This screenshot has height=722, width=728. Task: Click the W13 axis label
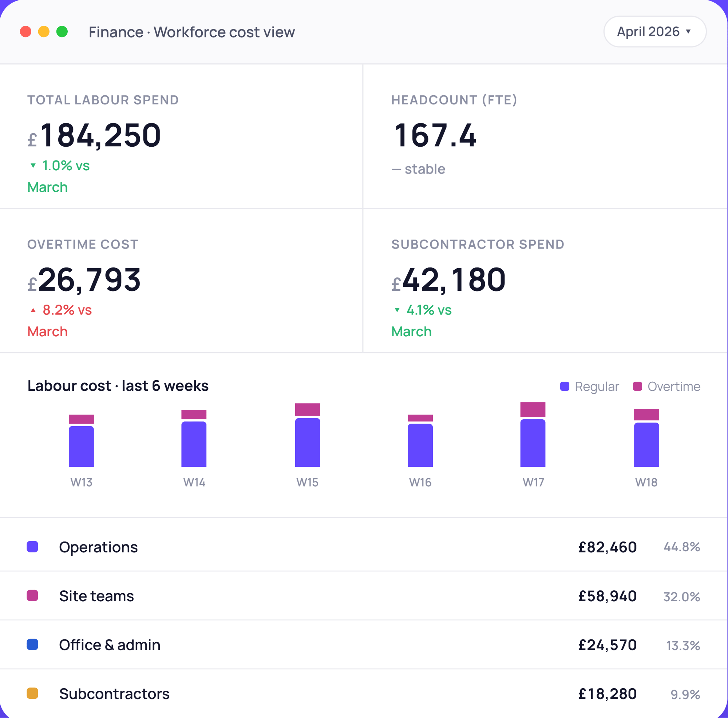pos(82,483)
